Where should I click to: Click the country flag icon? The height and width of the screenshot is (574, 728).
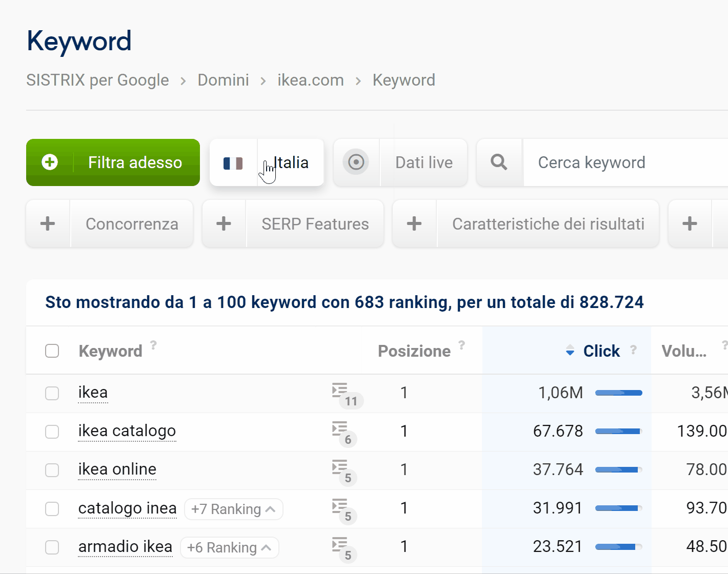pos(233,163)
